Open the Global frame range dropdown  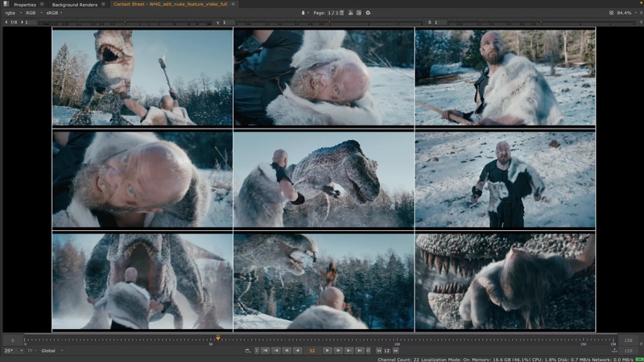pos(50,351)
